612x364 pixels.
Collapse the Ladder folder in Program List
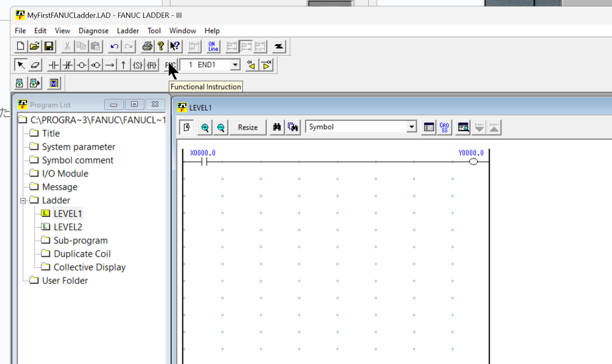[23, 201]
